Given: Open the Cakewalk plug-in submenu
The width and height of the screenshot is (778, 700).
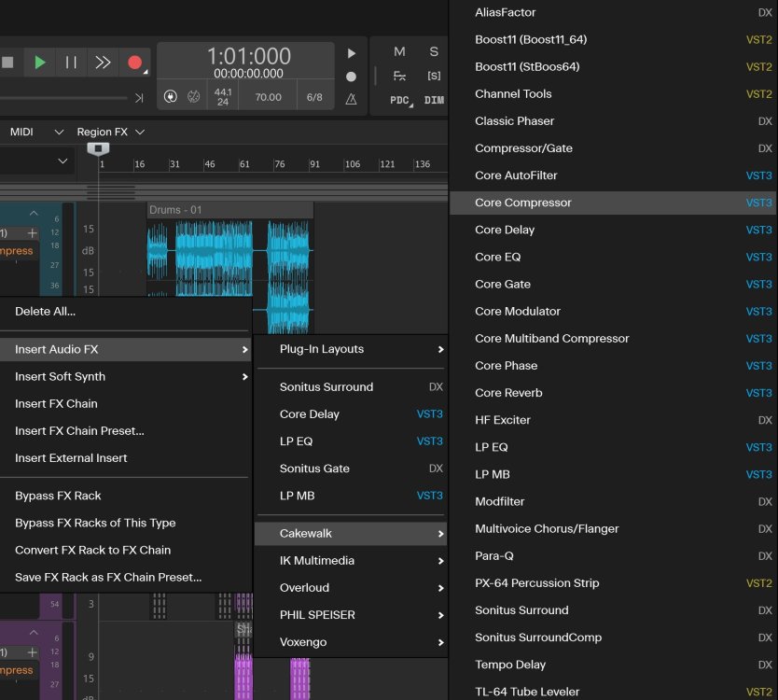Looking at the screenshot, I should 351,534.
